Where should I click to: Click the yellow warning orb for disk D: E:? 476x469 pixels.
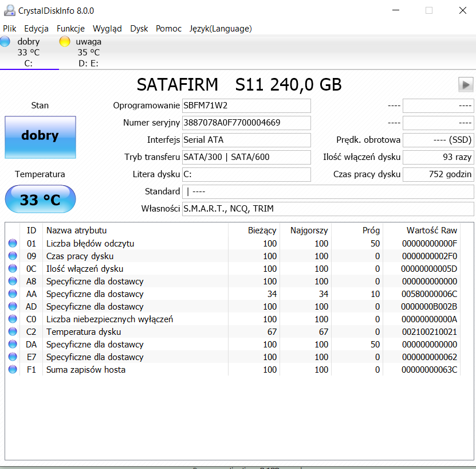64,41
